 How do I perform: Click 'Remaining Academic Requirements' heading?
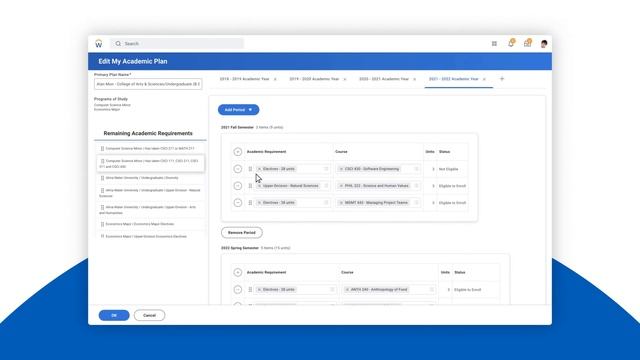pos(148,133)
